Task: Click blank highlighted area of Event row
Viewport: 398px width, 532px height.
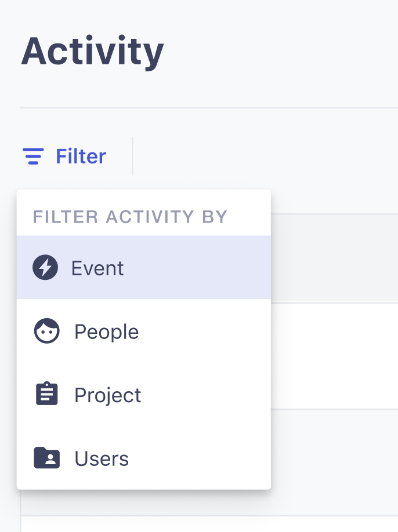Action: point(197,267)
